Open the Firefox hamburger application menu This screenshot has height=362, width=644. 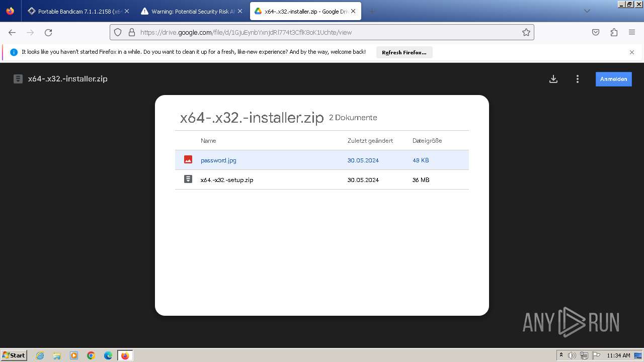point(632,32)
